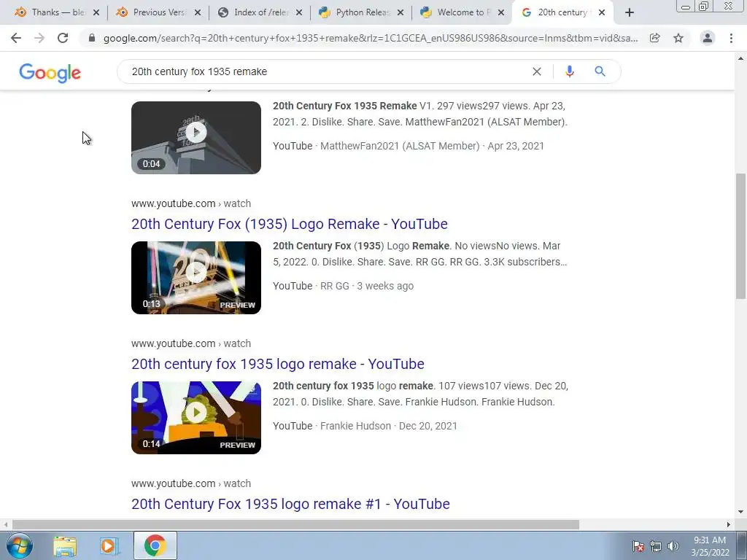Open Action Center flag tray icon
Image resolution: width=747 pixels, height=560 pixels.
tap(638, 545)
